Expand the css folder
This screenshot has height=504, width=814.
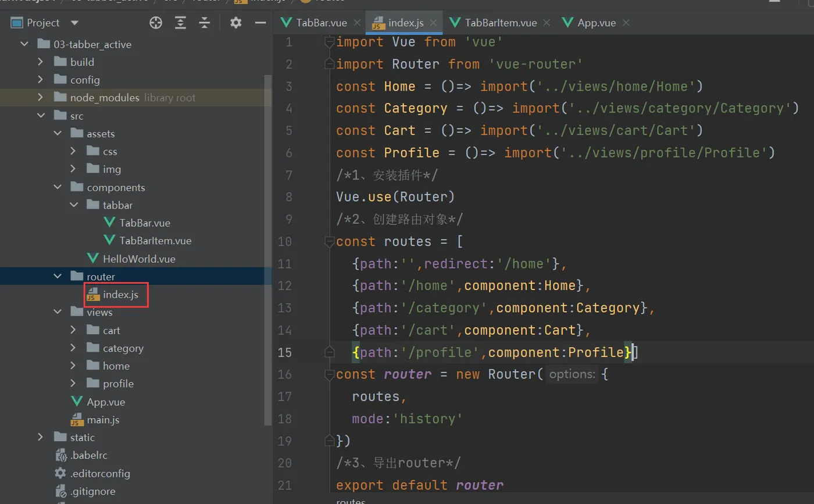click(x=73, y=151)
